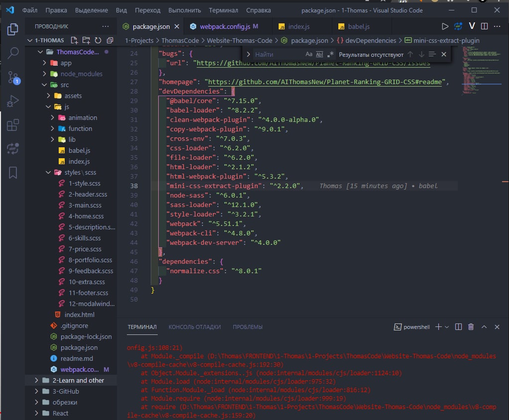Click the editor minimap overview
This screenshot has width=509, height=420.
(x=482, y=71)
